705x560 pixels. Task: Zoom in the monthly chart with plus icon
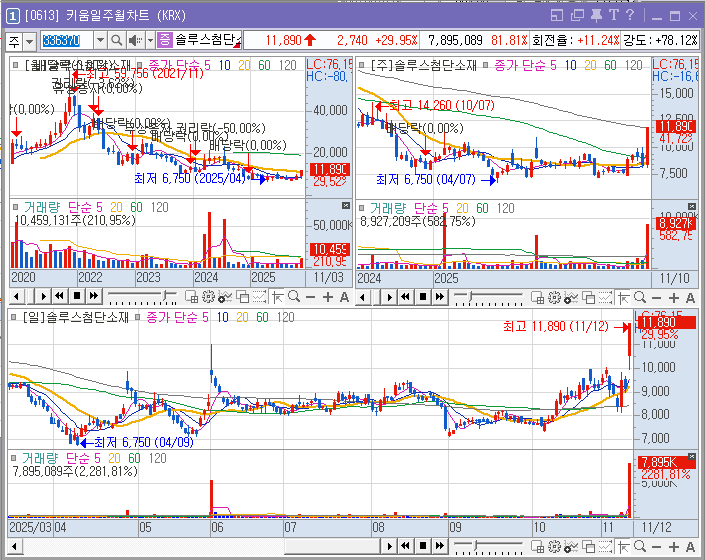coord(328,297)
